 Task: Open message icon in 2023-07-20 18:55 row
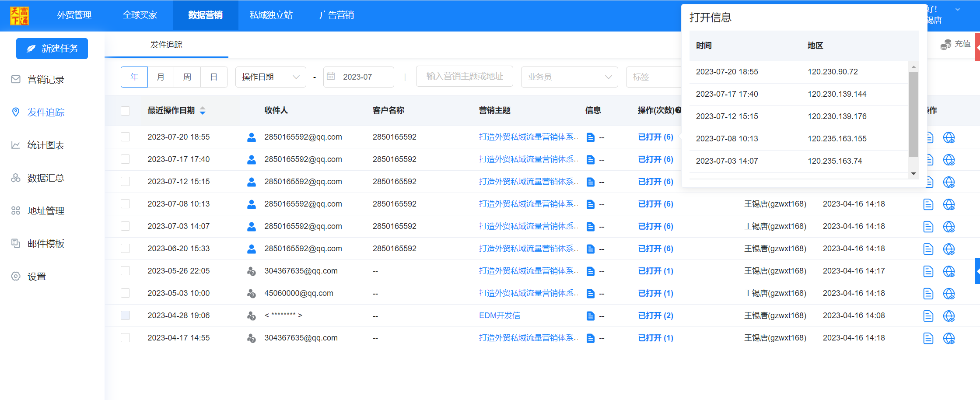click(590, 137)
